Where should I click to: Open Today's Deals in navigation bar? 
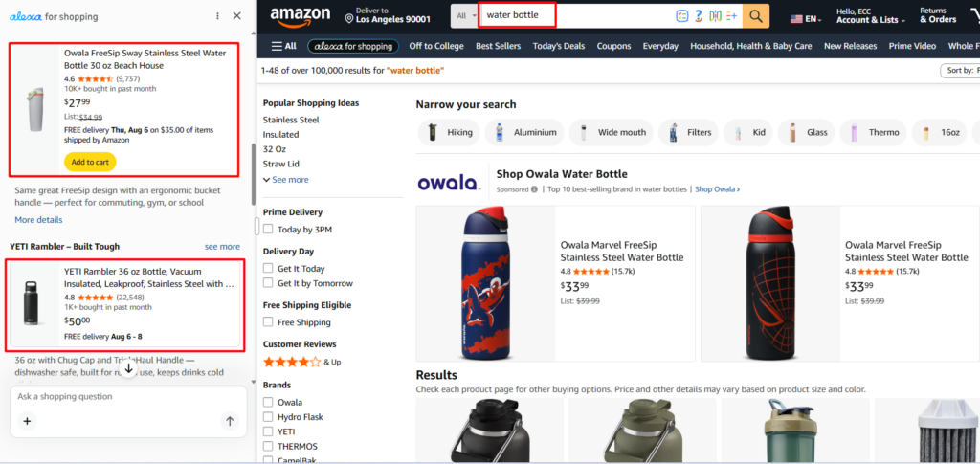click(558, 46)
